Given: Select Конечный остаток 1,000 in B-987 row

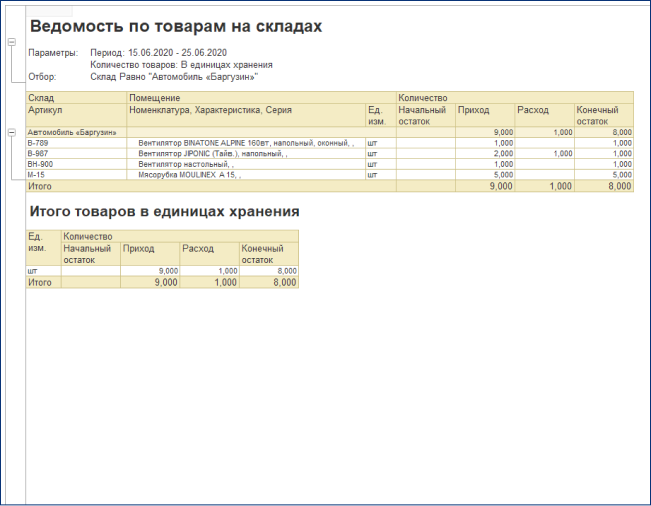Looking at the screenshot, I should point(604,154).
